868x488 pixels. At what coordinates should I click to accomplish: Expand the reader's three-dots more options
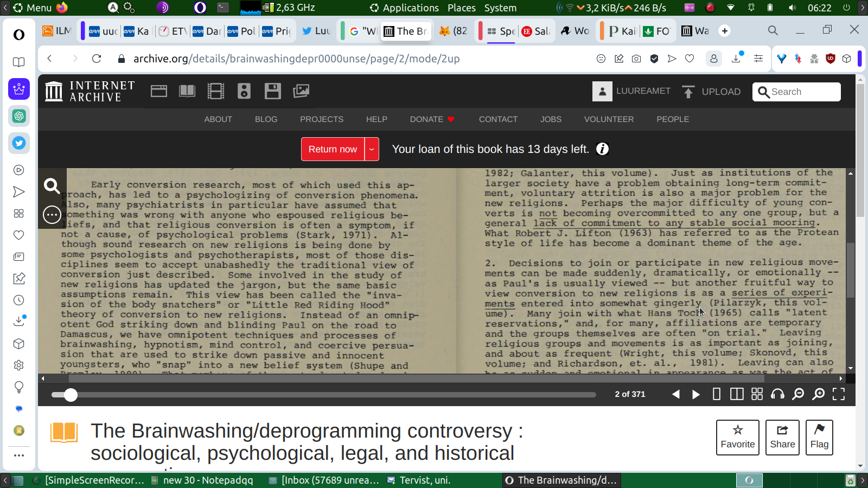[x=52, y=215]
